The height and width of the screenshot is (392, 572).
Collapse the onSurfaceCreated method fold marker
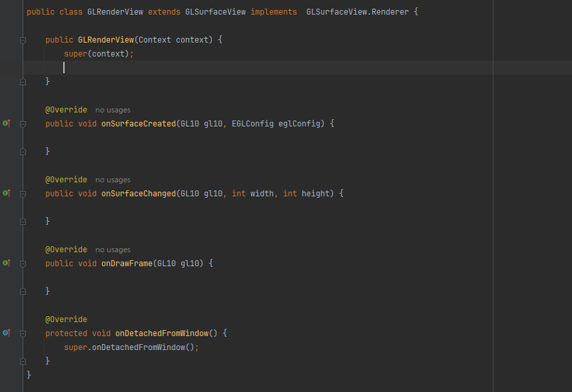(23, 124)
